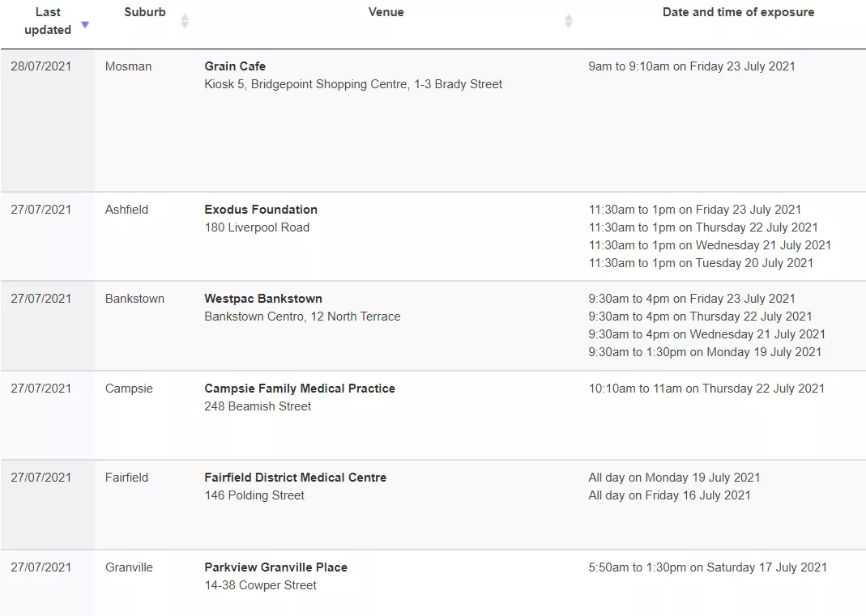Click Parkview Granville Place entry

point(275,567)
